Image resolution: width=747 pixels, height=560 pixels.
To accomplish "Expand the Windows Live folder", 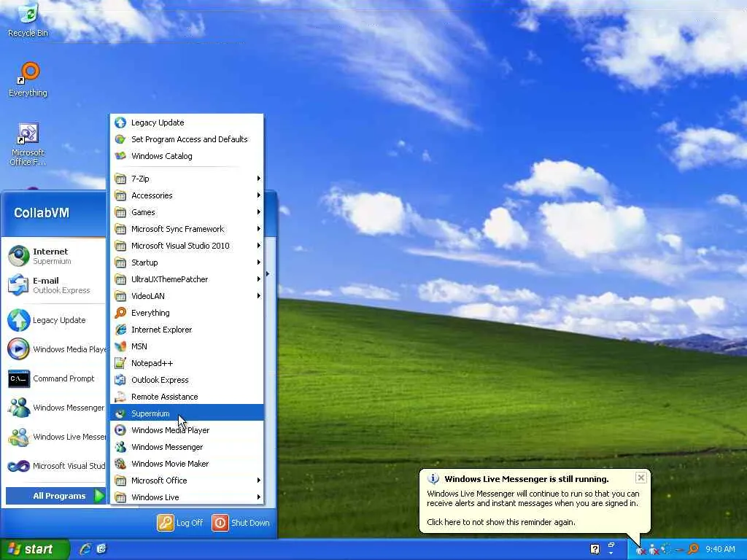I will pyautogui.click(x=186, y=497).
